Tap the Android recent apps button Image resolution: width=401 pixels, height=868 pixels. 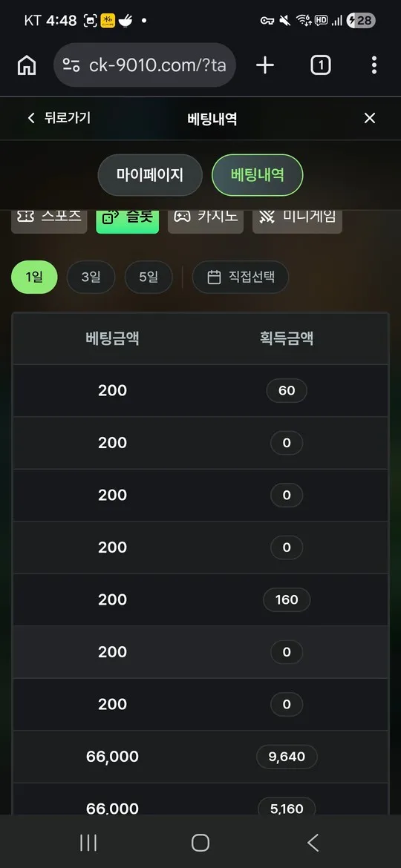point(88,843)
